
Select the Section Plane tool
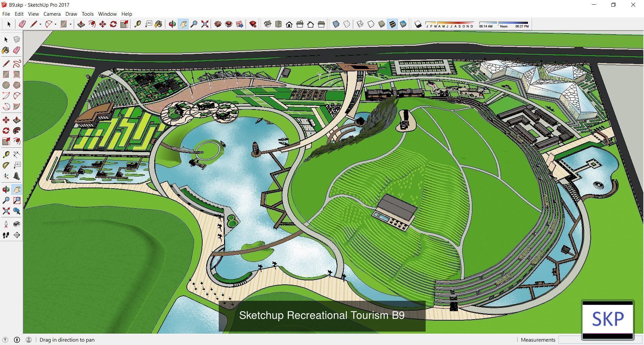(17, 235)
